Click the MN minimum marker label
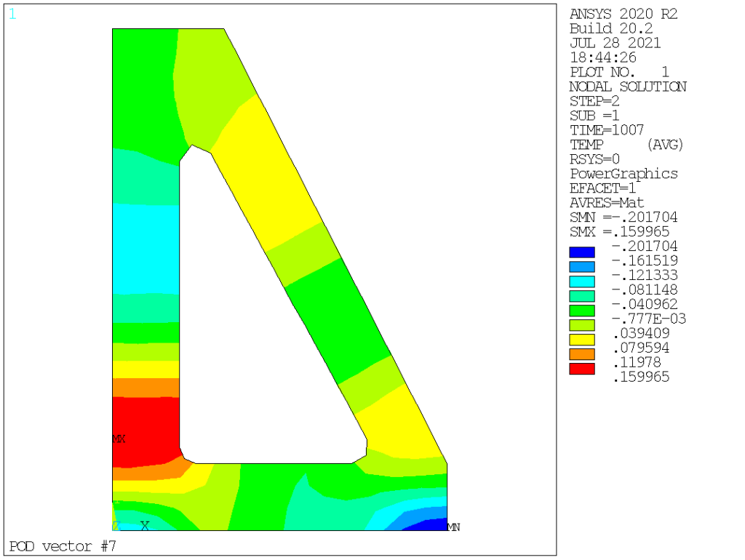This screenshot has height=560, width=745. click(x=454, y=527)
